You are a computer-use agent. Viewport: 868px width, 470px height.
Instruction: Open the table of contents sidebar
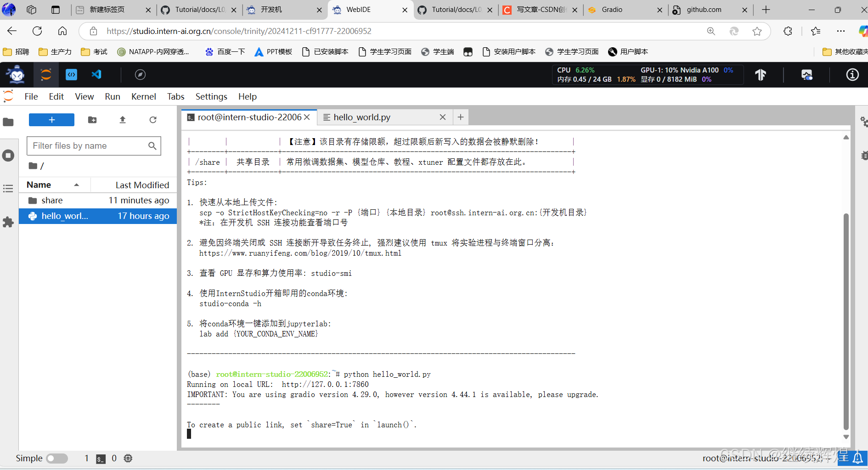(8, 188)
